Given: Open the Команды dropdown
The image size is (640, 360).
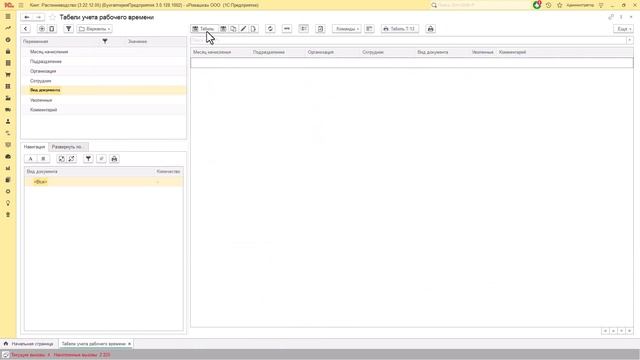Looking at the screenshot, I should click(347, 29).
